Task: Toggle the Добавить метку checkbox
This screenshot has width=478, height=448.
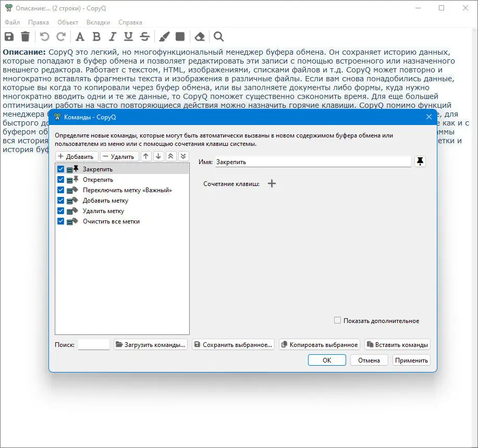Action: (x=60, y=201)
